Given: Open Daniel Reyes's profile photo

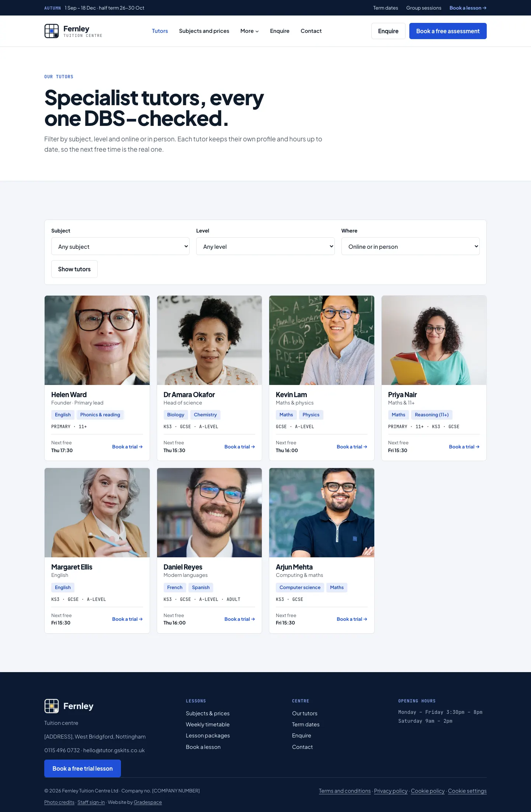Looking at the screenshot, I should click(x=209, y=513).
